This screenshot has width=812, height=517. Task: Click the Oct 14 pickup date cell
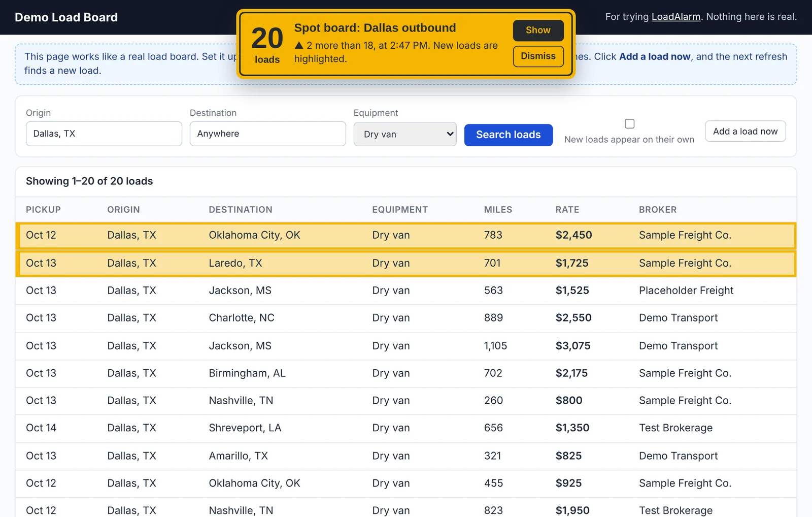[41, 428]
